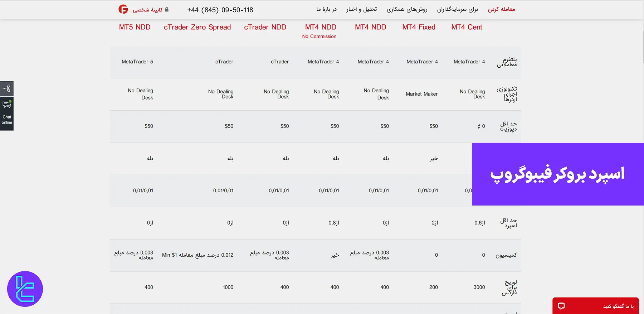644x314 pixels.
Task: Click the کابینهٔ شخصی login link
Action: point(147,10)
